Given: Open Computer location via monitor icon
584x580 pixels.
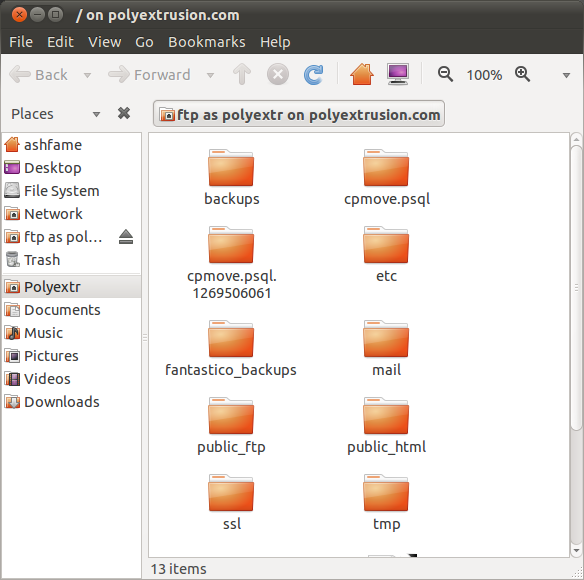Looking at the screenshot, I should point(398,74).
